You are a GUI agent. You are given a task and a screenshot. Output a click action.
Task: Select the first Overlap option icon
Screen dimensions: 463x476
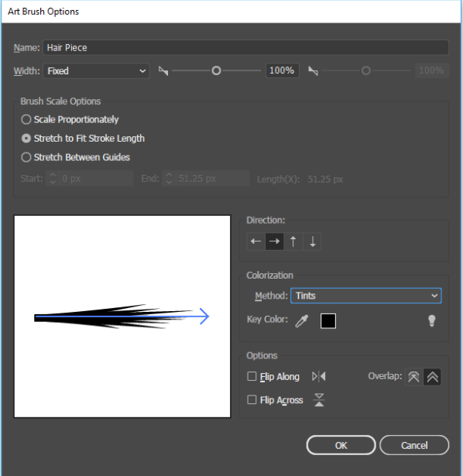coord(413,377)
